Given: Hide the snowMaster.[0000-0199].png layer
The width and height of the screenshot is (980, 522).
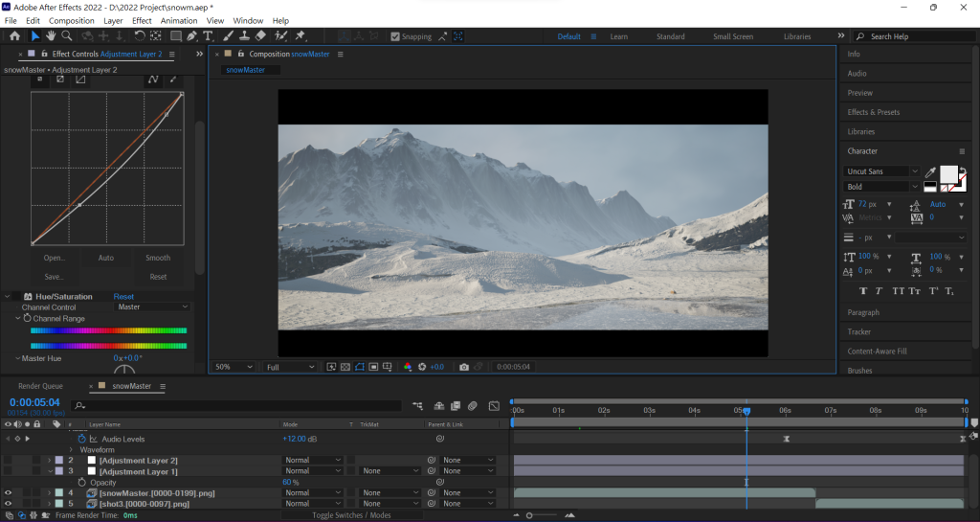Looking at the screenshot, I should click(9, 492).
